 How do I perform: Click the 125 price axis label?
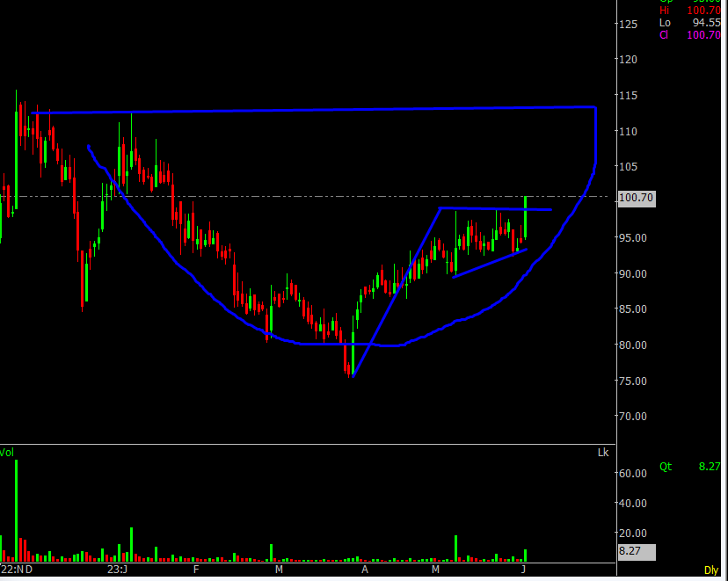pyautogui.click(x=628, y=24)
